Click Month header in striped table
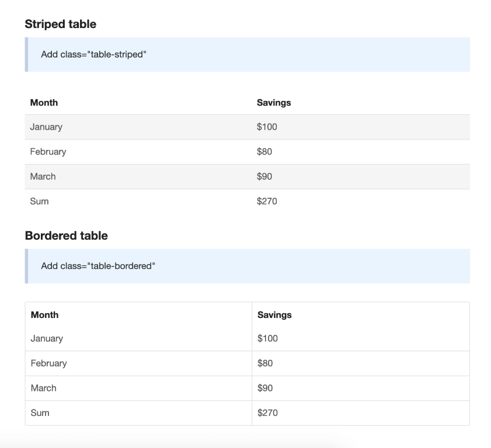This screenshot has width=491, height=448. (x=44, y=103)
